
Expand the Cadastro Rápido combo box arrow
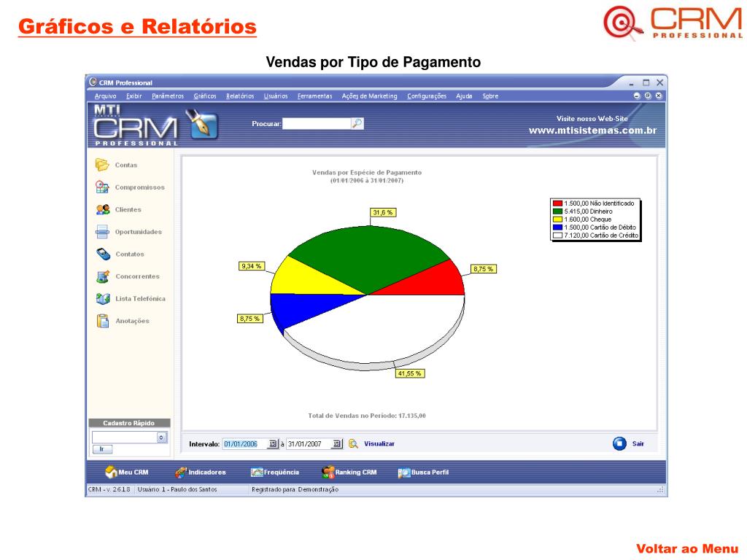(161, 437)
